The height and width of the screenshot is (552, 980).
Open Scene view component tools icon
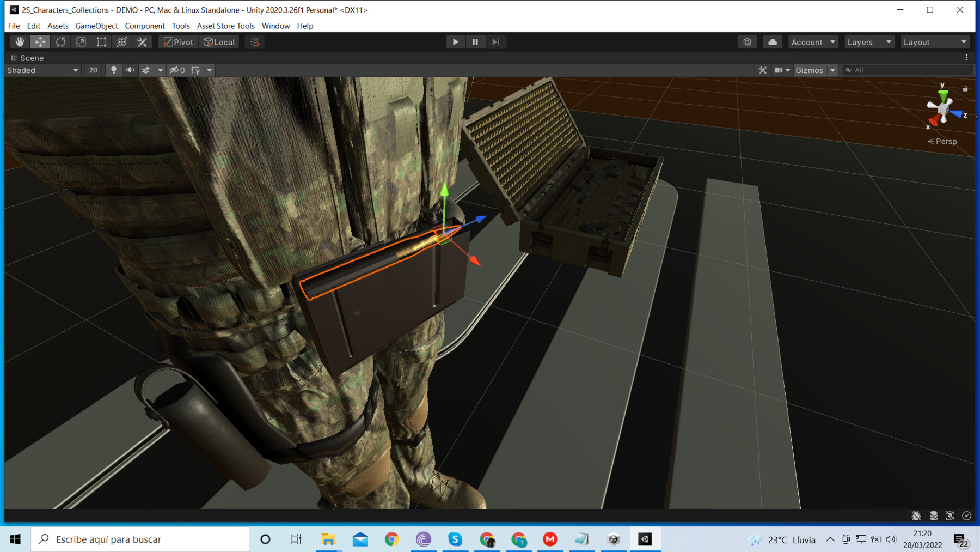(x=762, y=70)
